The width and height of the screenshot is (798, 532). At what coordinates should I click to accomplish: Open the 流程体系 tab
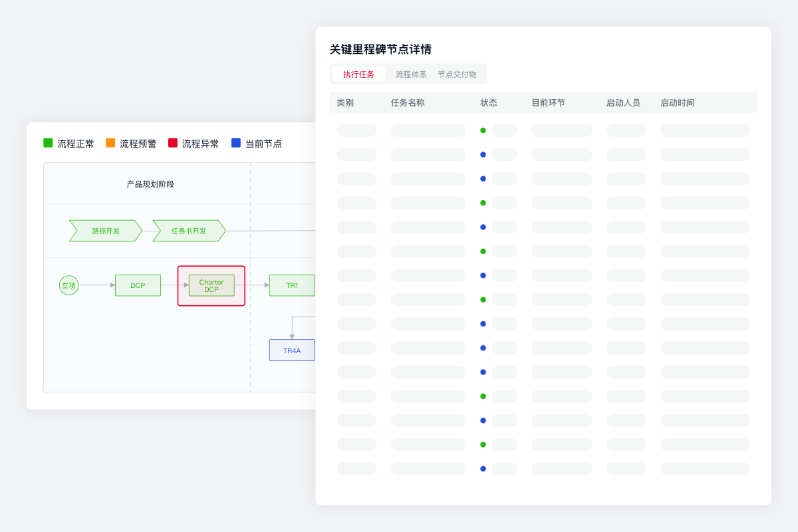(411, 74)
